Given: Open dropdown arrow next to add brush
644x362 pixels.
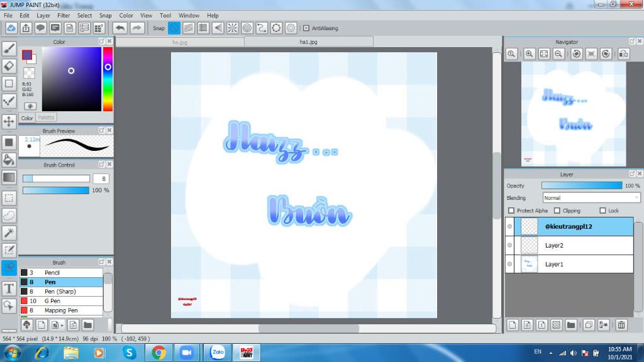Looking at the screenshot, I should [x=62, y=326].
